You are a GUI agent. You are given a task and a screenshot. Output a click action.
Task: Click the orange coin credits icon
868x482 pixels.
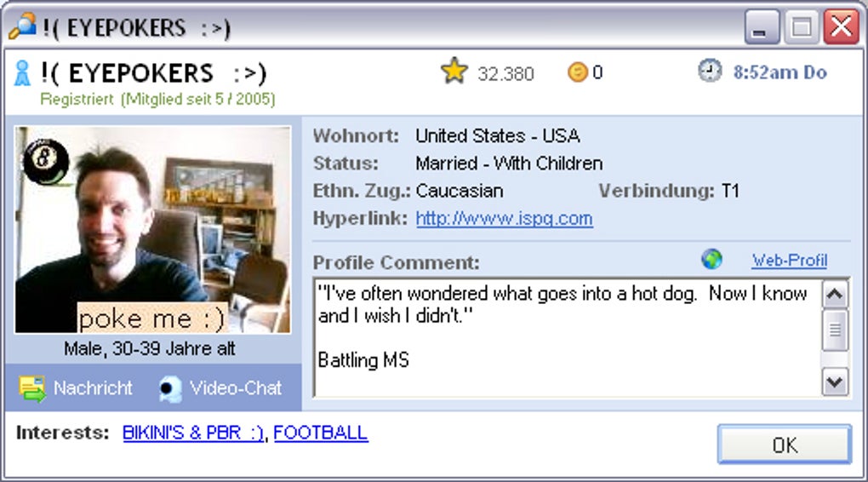[577, 72]
